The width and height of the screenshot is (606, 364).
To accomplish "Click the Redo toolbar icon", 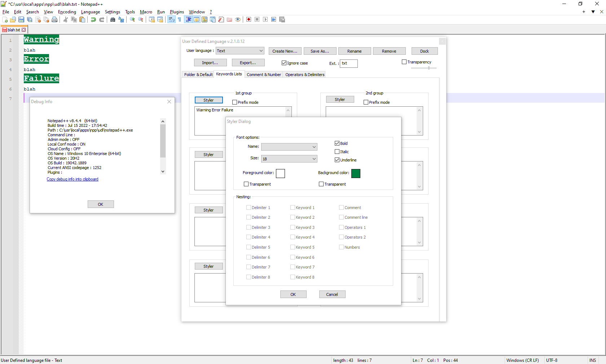I will click(x=102, y=19).
